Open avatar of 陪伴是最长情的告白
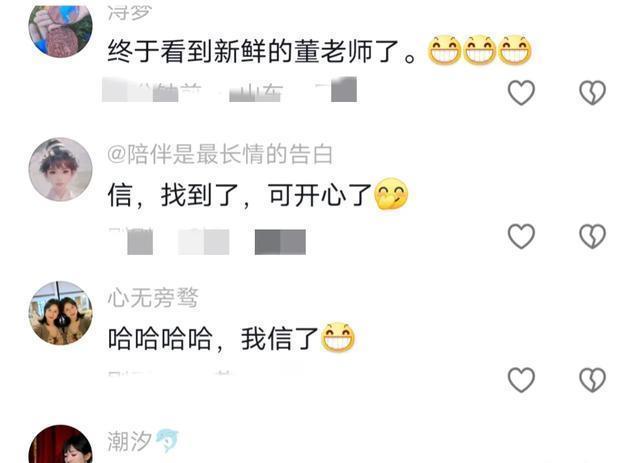The image size is (640, 463). tap(60, 169)
